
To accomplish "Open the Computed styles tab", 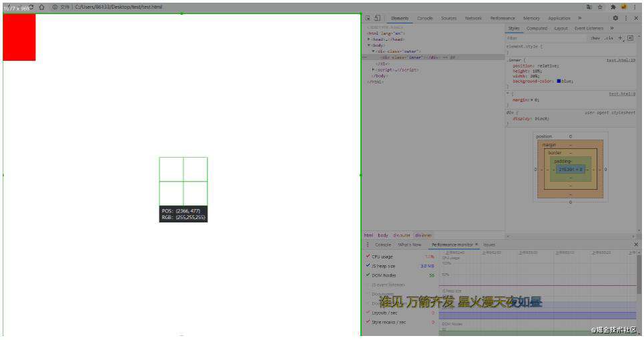I will point(537,28).
